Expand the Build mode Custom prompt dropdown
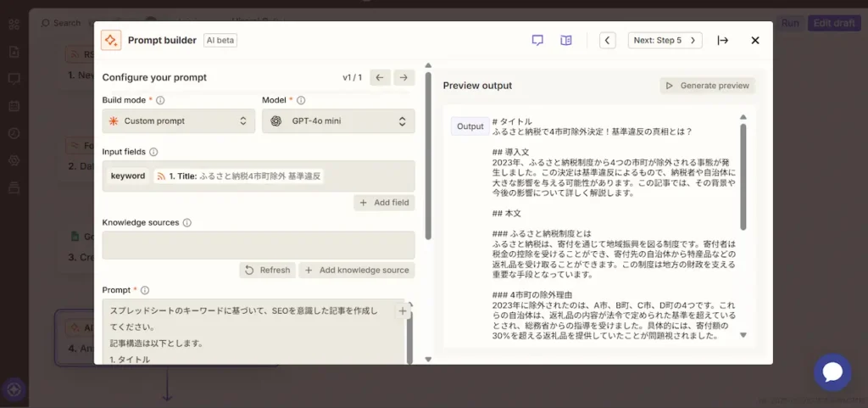The image size is (868, 408). (178, 121)
